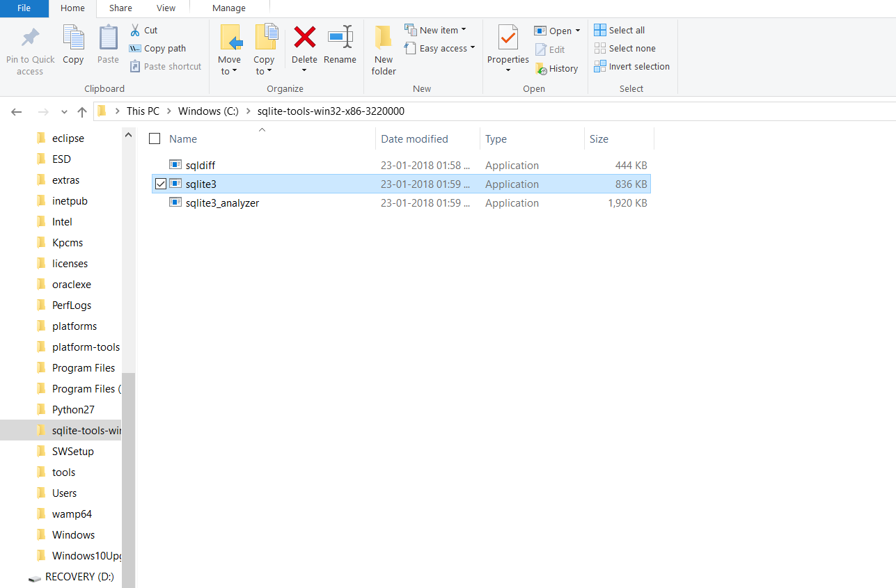Click the folder icon in address bar
Image resolution: width=896 pixels, height=588 pixels.
[x=102, y=111]
